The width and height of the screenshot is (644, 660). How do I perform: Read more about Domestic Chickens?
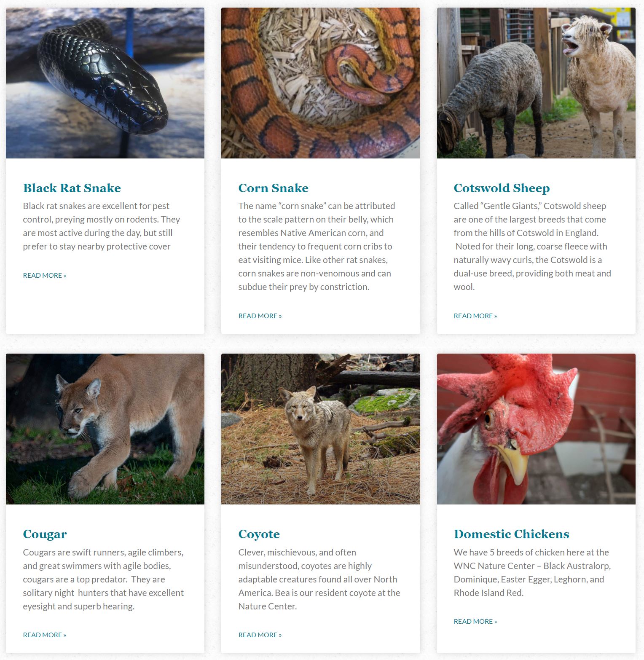pyautogui.click(x=475, y=621)
